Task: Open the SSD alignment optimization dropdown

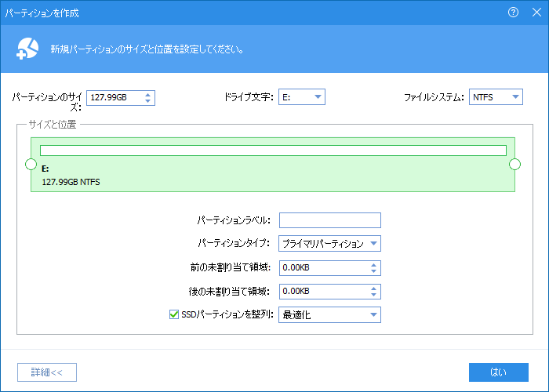Action: coord(329,314)
